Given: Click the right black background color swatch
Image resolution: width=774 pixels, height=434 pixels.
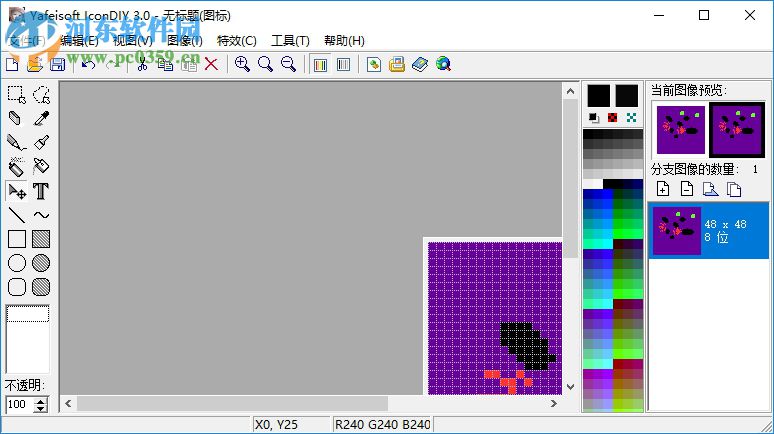Looking at the screenshot, I should pyautogui.click(x=627, y=96).
